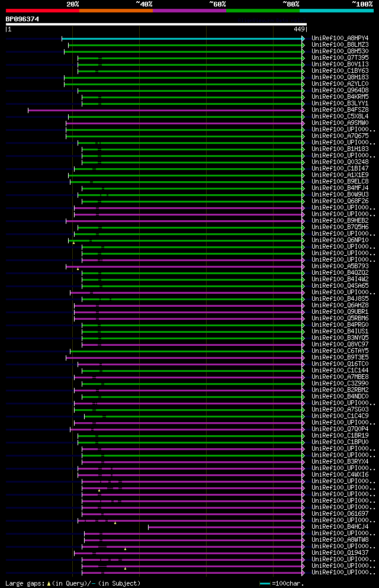The width and height of the screenshot is (379, 588).
Task: Select hit label UniRef100_B7Q5H6
Action: coord(340,227)
